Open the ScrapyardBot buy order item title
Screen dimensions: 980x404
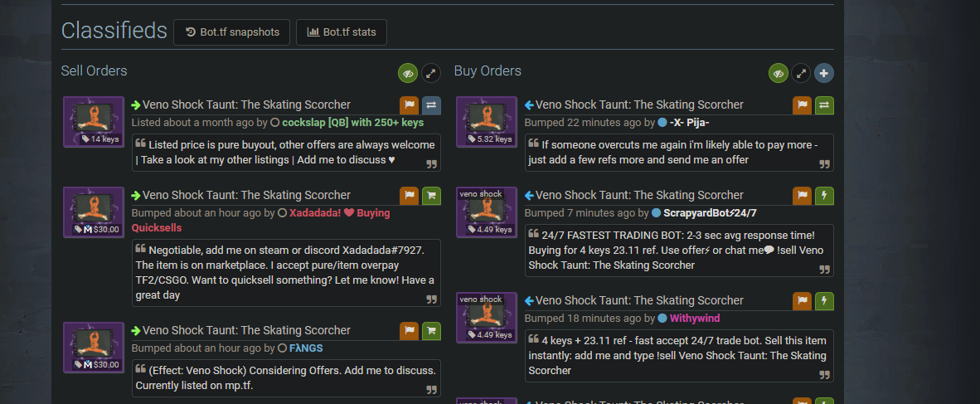[639, 195]
